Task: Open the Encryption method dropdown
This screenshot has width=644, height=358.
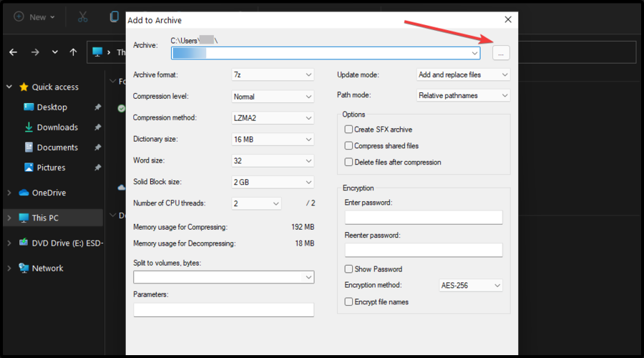Action: pyautogui.click(x=471, y=285)
